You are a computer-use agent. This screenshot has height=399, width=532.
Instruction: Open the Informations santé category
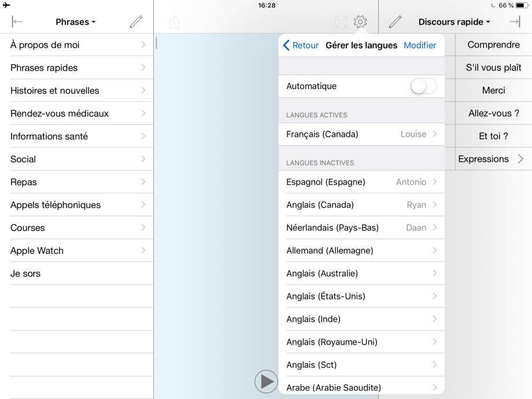click(77, 136)
